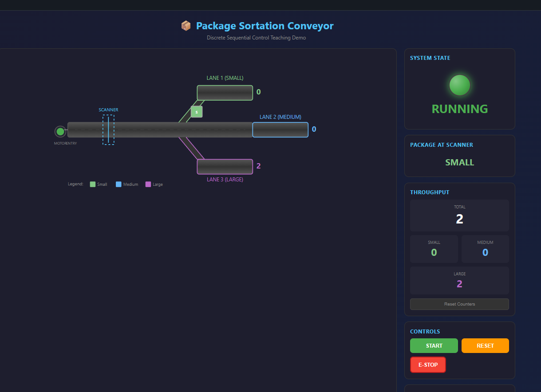Click the green motor indicator light
The height and width of the screenshot is (392, 541).
(60, 132)
